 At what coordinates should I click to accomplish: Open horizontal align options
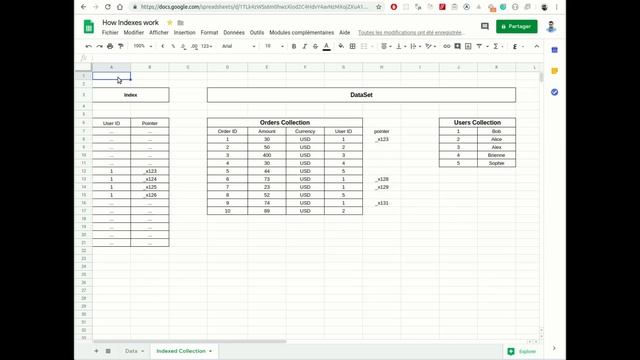click(386, 47)
